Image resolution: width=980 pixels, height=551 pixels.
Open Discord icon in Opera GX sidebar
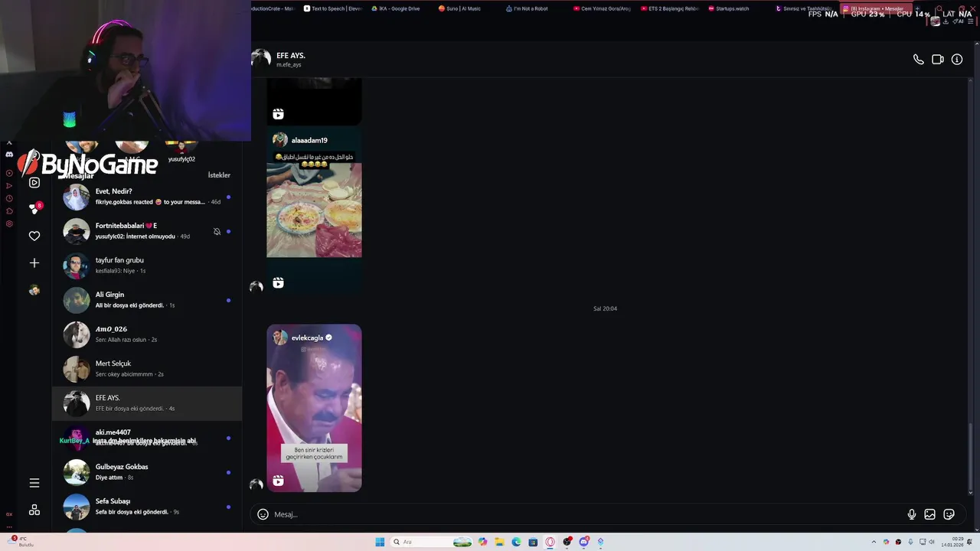[x=9, y=155]
